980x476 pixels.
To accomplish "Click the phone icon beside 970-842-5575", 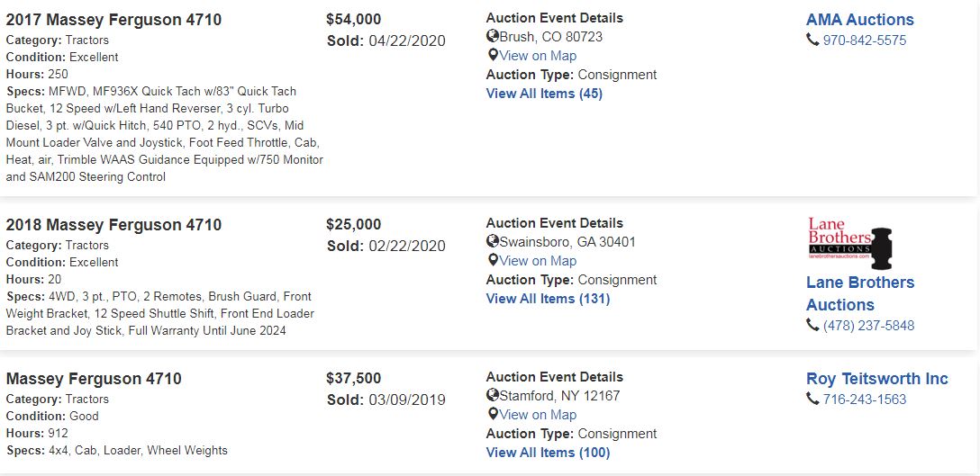I will pos(812,40).
